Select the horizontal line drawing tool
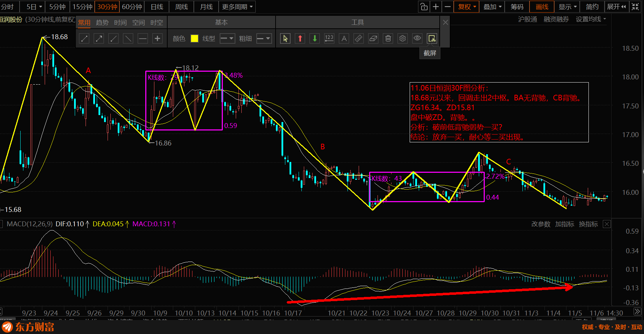This screenshot has width=644, height=334. 143,38
